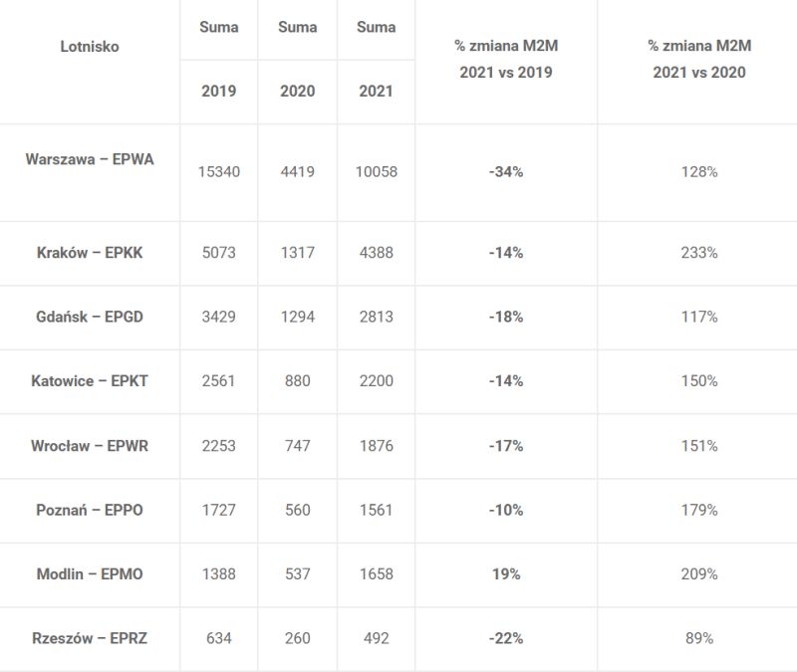Click the 2019 year column header
Screen dimensions: 797x672
point(218,91)
